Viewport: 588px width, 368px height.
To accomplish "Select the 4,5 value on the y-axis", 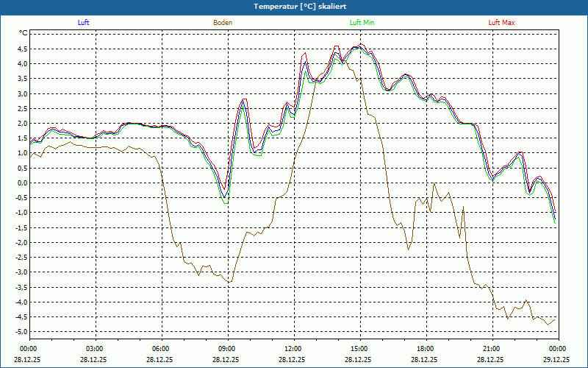I will (22, 49).
